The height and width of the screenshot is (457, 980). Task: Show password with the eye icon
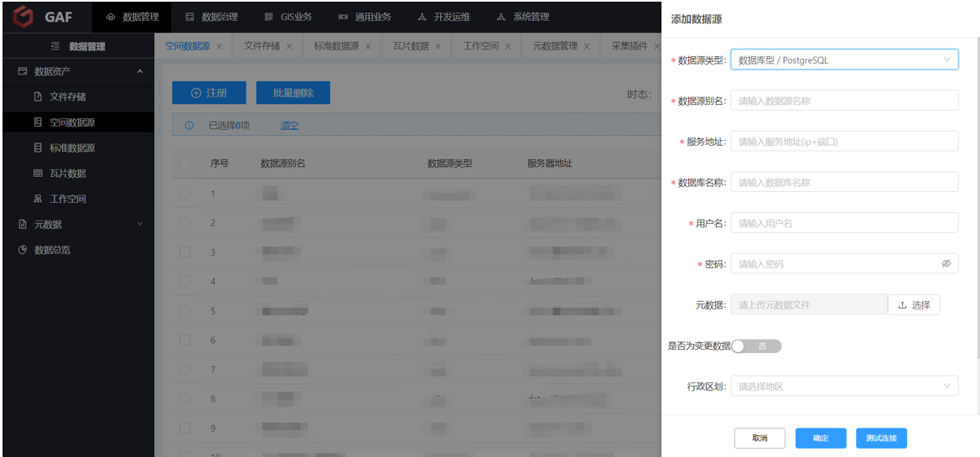click(x=946, y=264)
